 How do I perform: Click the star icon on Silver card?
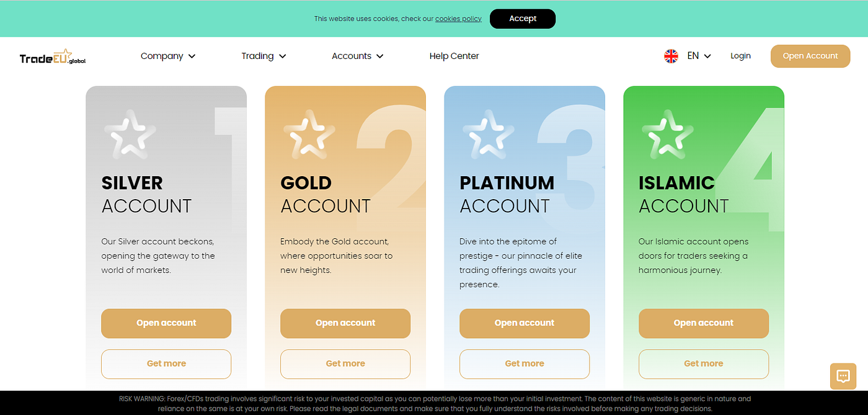130,134
